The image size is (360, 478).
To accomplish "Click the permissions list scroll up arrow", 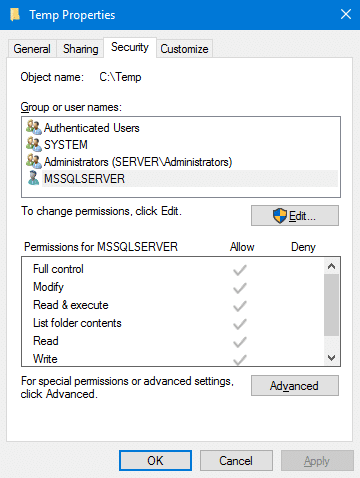I will tap(331, 266).
